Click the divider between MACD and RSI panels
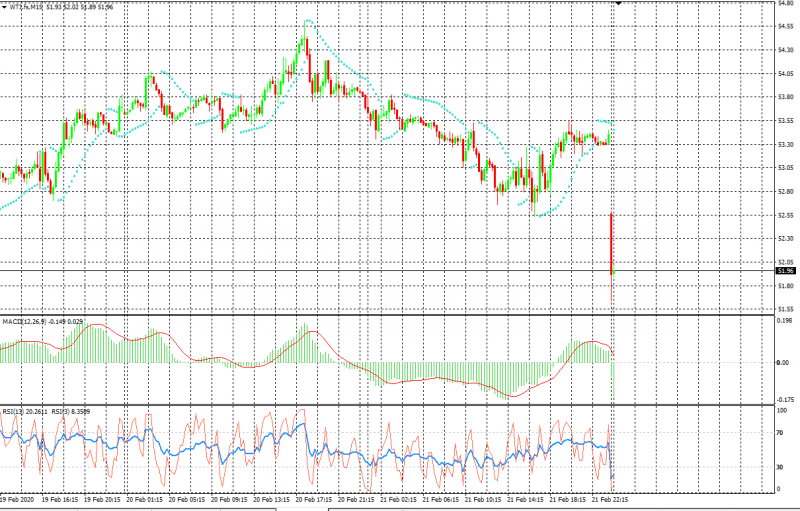This screenshot has height=511, width=800. [400, 405]
